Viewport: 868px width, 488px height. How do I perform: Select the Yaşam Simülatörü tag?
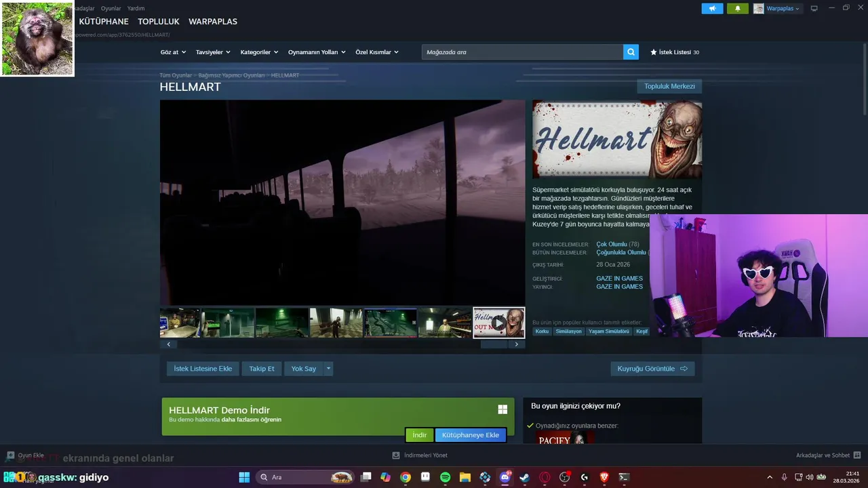tap(608, 331)
